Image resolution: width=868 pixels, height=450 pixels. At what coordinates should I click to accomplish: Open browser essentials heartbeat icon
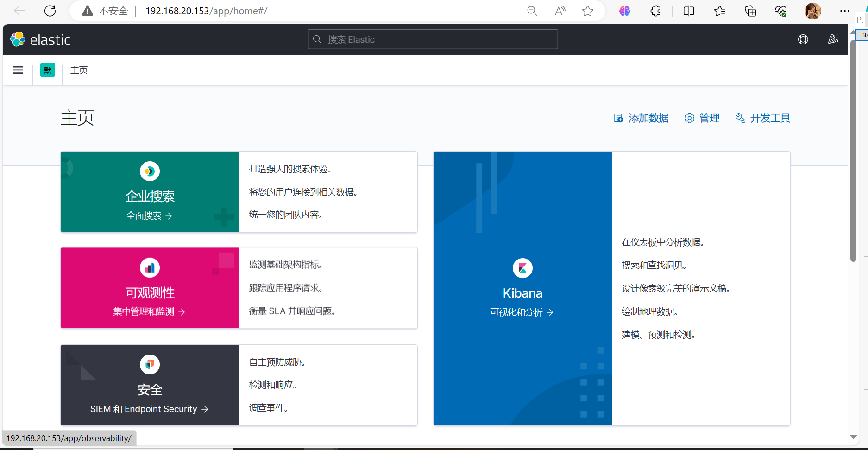(x=781, y=11)
